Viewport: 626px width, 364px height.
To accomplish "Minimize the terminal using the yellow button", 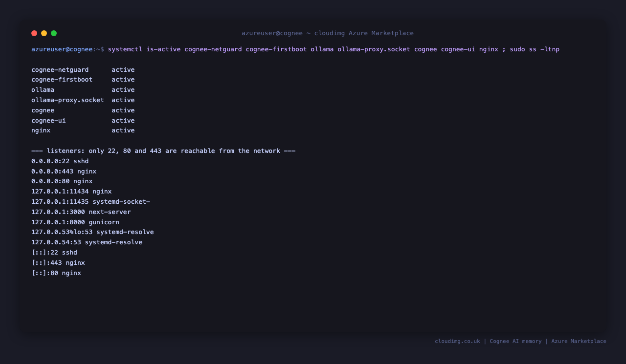I will click(x=44, y=33).
